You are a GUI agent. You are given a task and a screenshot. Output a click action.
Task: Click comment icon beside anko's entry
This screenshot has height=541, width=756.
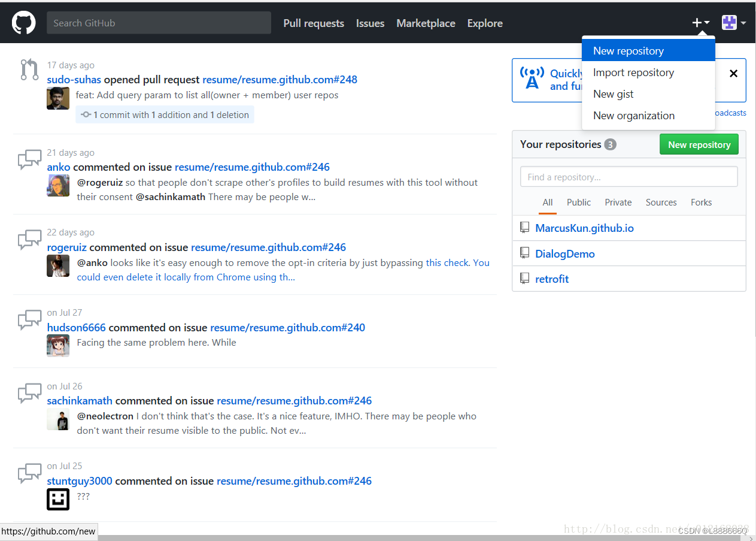29,159
